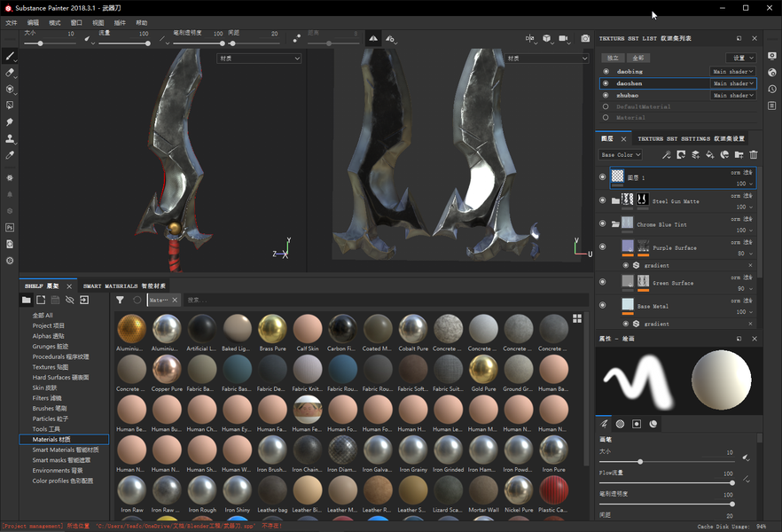Remove the Materials filter tag

click(x=175, y=300)
